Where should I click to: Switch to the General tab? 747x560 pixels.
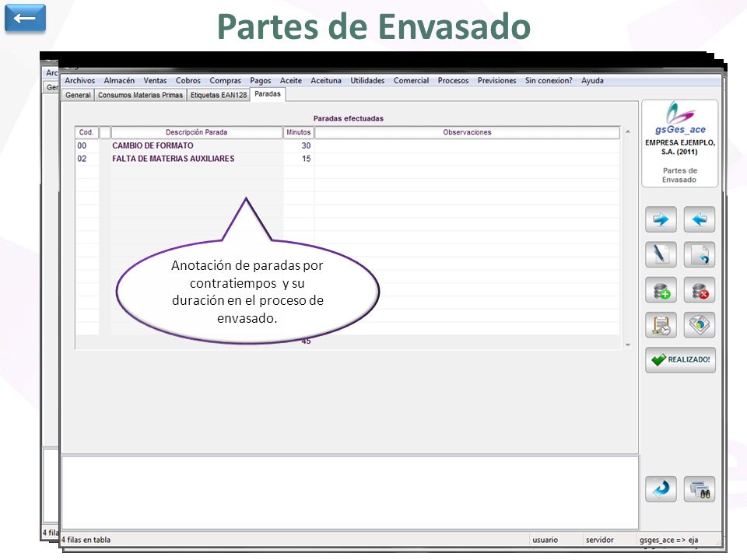click(x=78, y=95)
